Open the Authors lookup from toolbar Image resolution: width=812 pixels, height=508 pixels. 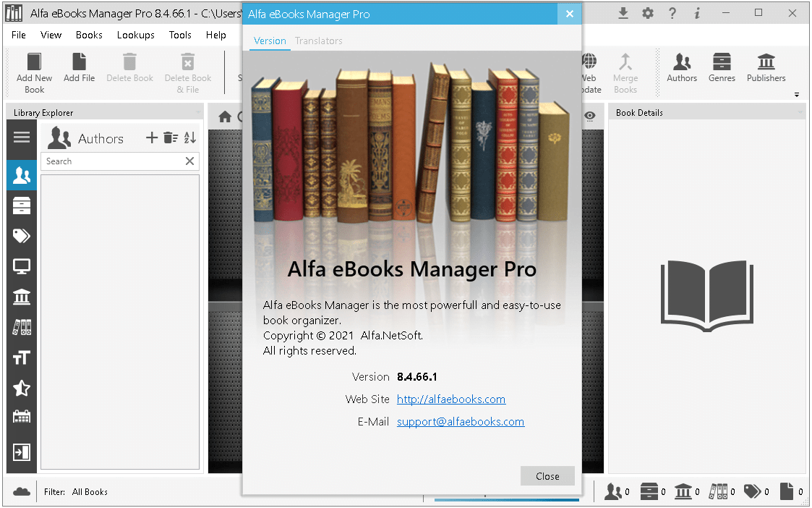(x=682, y=68)
